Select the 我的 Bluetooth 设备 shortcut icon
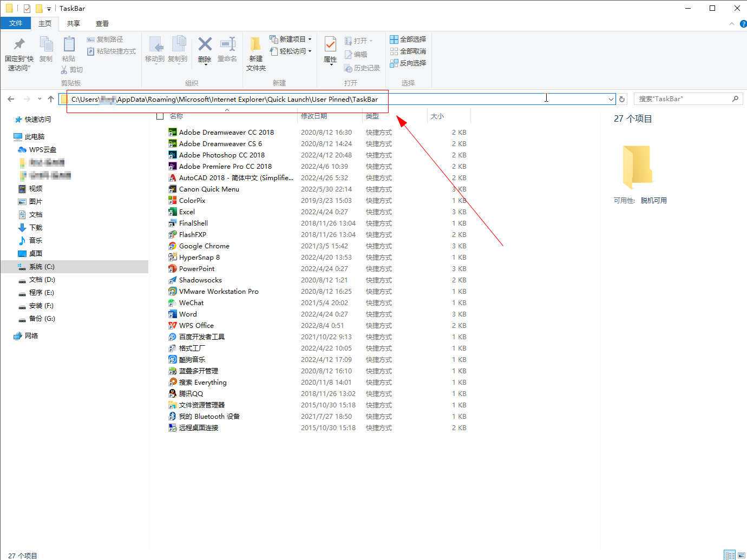747x560 pixels. (x=173, y=417)
